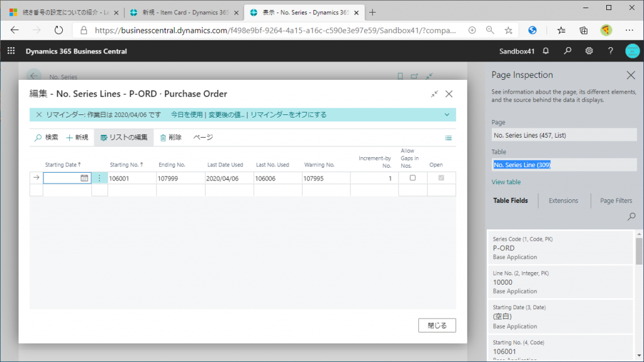644x362 pixels.
Task: Close the Page Inspection pane
Action: tap(631, 75)
